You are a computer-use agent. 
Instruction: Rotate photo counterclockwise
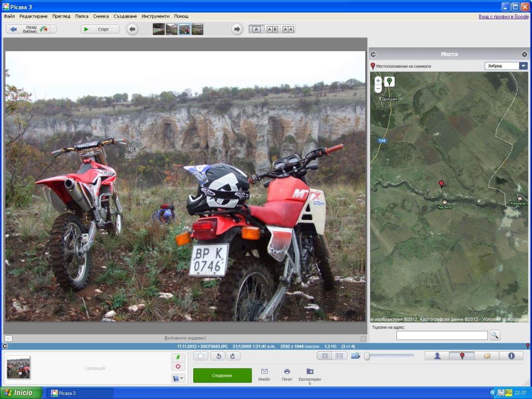click(218, 356)
